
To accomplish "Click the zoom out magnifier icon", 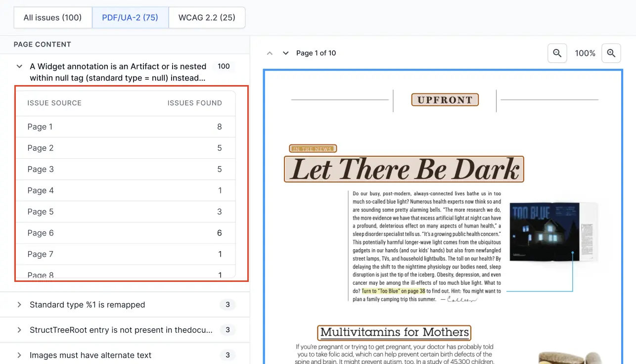I will [x=557, y=53].
